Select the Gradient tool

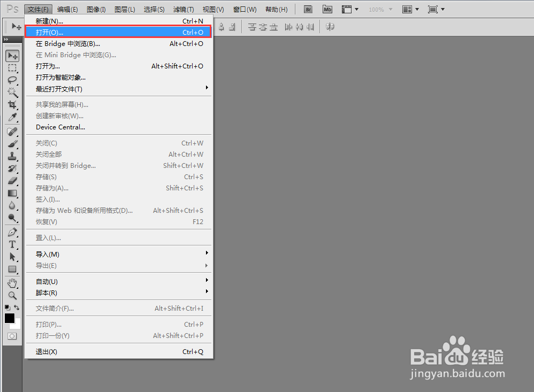point(13,193)
